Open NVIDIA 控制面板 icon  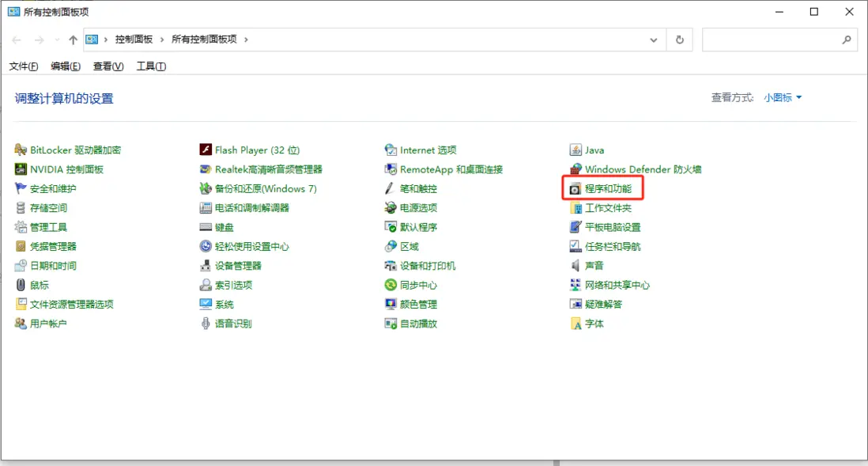click(21, 169)
